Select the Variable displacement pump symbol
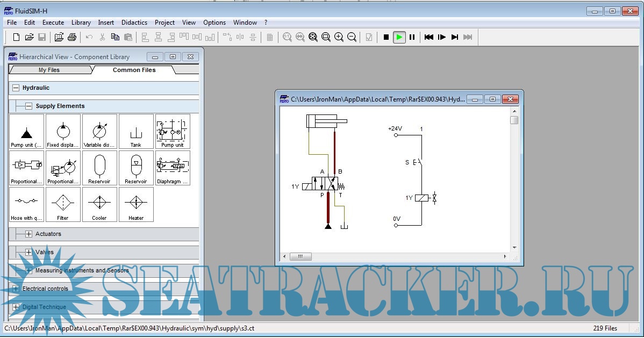This screenshot has width=644, height=338. click(x=99, y=131)
